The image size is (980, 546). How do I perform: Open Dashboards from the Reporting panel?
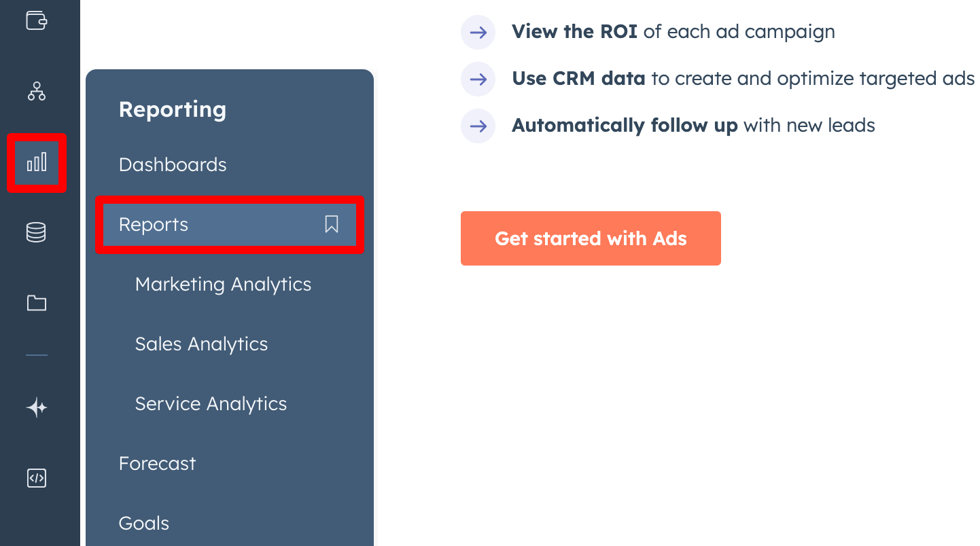click(172, 164)
